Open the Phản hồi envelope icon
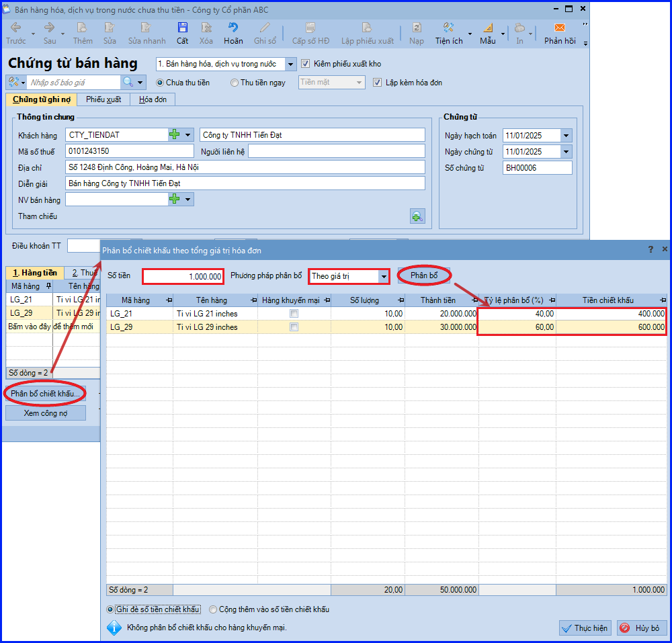This screenshot has height=643, width=672. [560, 28]
